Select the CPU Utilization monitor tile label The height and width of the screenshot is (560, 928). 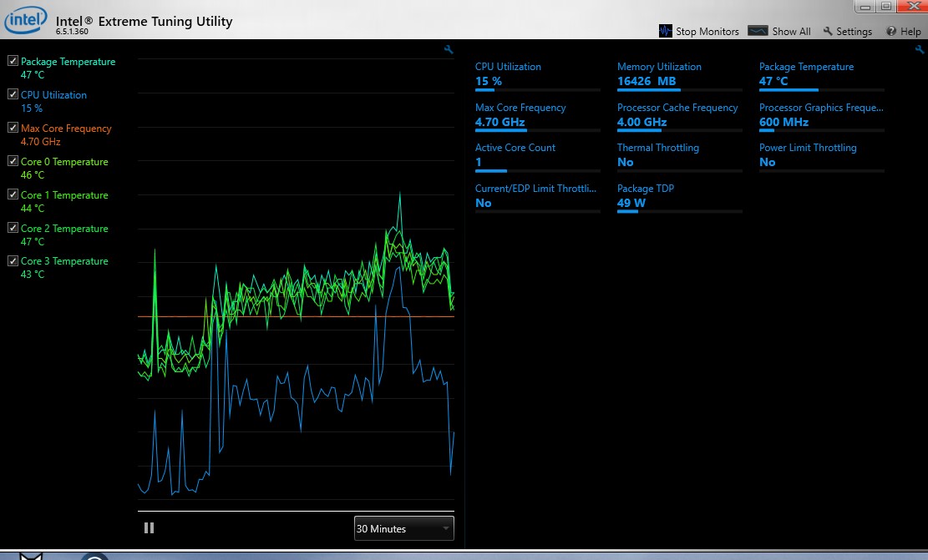tap(508, 67)
